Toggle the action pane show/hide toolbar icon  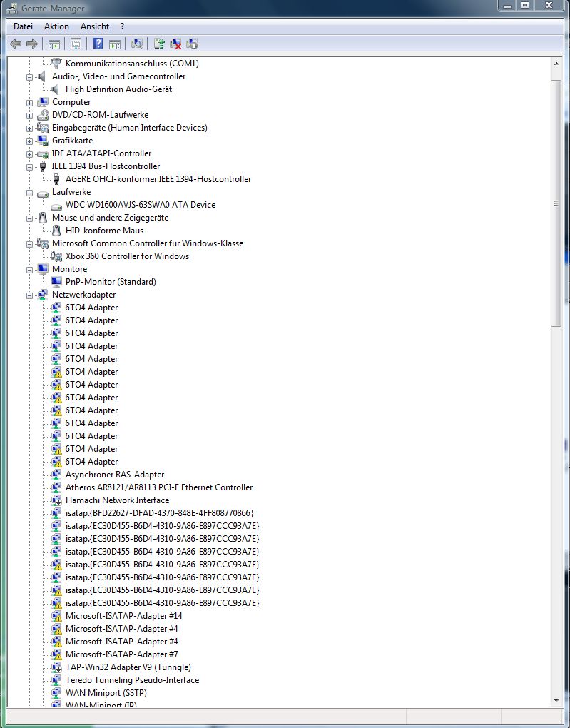click(x=115, y=44)
